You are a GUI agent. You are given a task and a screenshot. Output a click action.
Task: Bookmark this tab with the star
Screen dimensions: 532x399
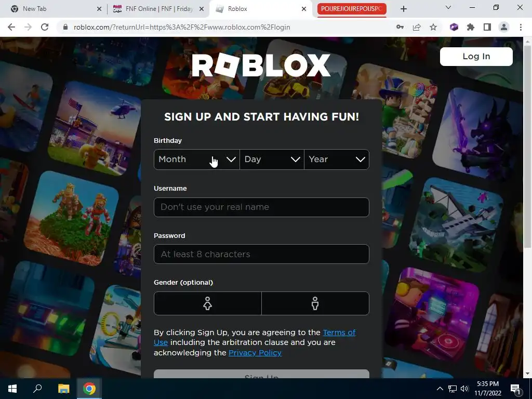point(433,27)
